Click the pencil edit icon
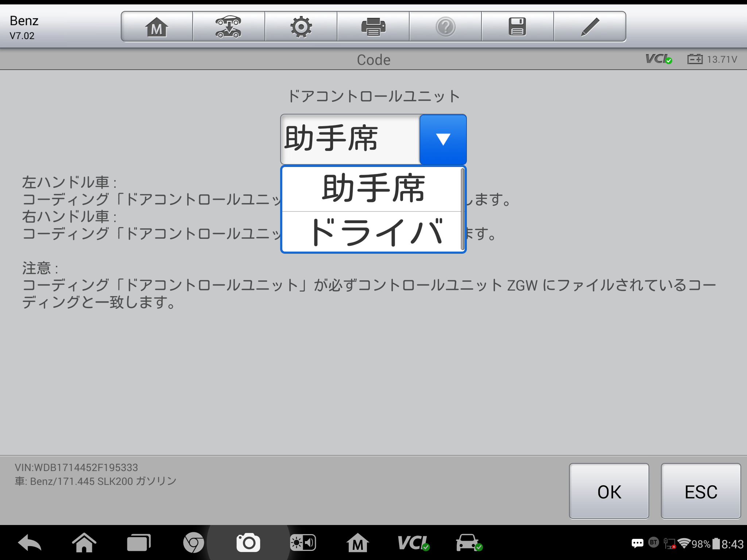 [590, 27]
